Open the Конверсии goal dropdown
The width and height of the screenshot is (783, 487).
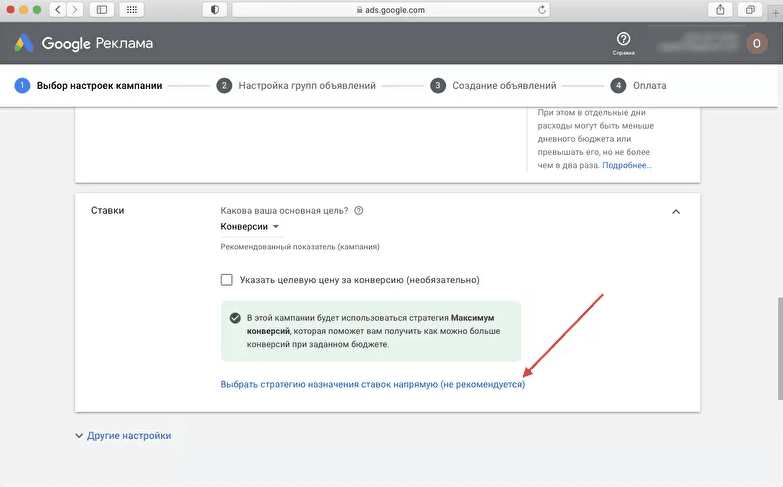(250, 226)
